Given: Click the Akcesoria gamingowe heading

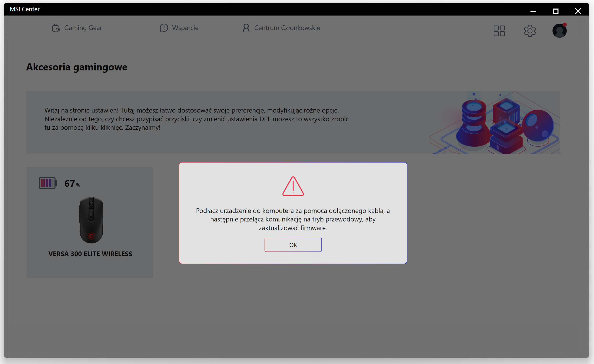Looking at the screenshot, I should [77, 67].
